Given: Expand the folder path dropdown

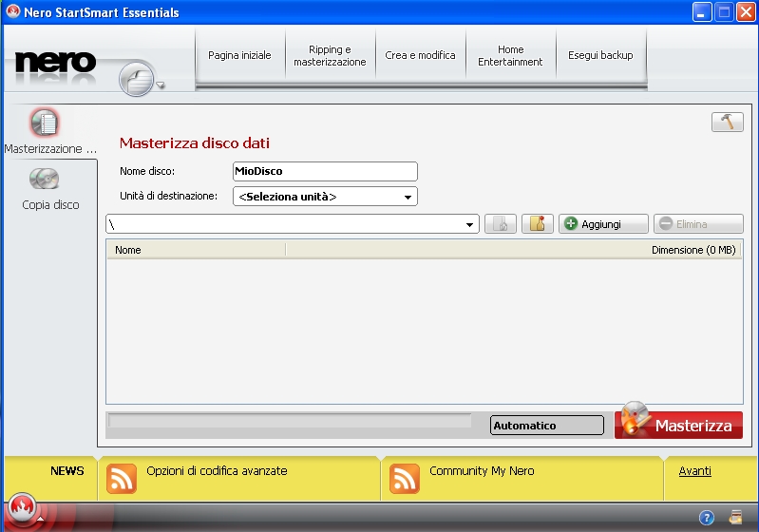Looking at the screenshot, I should [469, 224].
